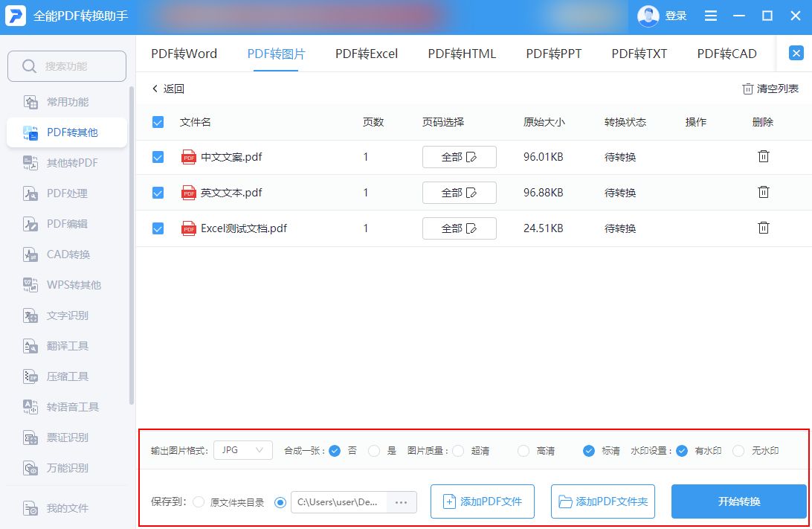Delete Excel测试文档.pdf with its trash icon
This screenshot has width=812, height=529.
[x=764, y=228]
